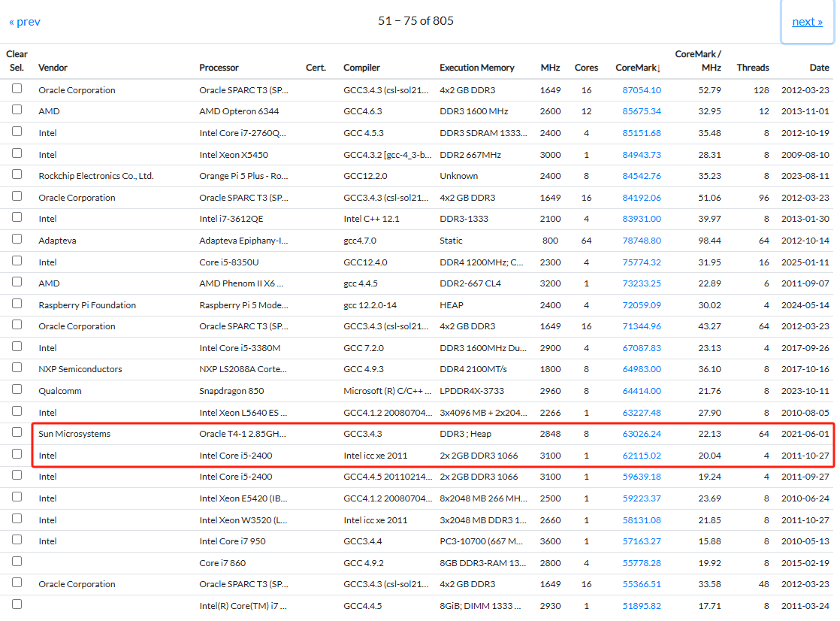Tick the Sun Microsystems Oracle T4-1 checkbox
840x621 pixels.
click(17, 432)
